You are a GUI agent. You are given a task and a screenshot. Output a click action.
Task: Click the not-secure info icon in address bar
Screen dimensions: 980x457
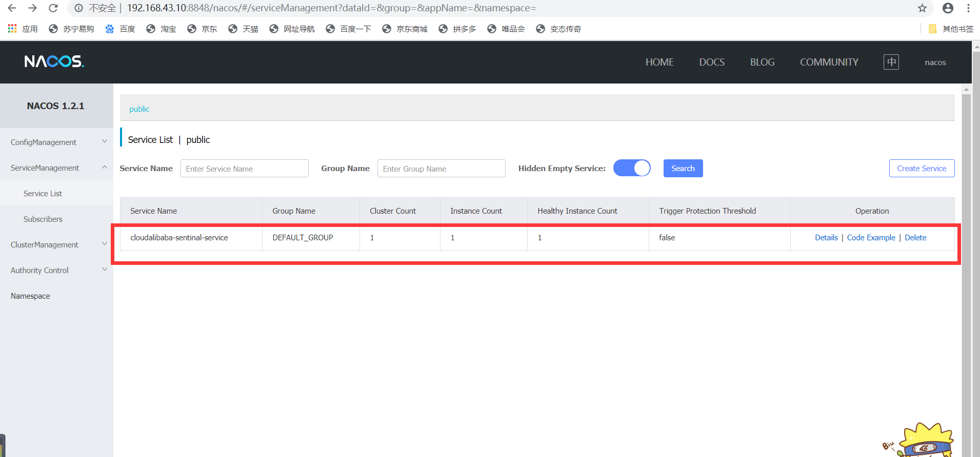pos(78,8)
